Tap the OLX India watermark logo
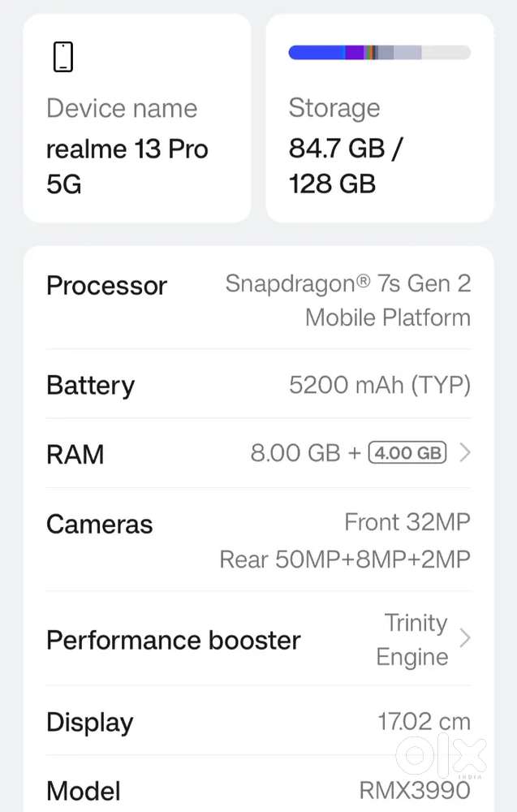Screen dimensions: 517x812 (442, 755)
